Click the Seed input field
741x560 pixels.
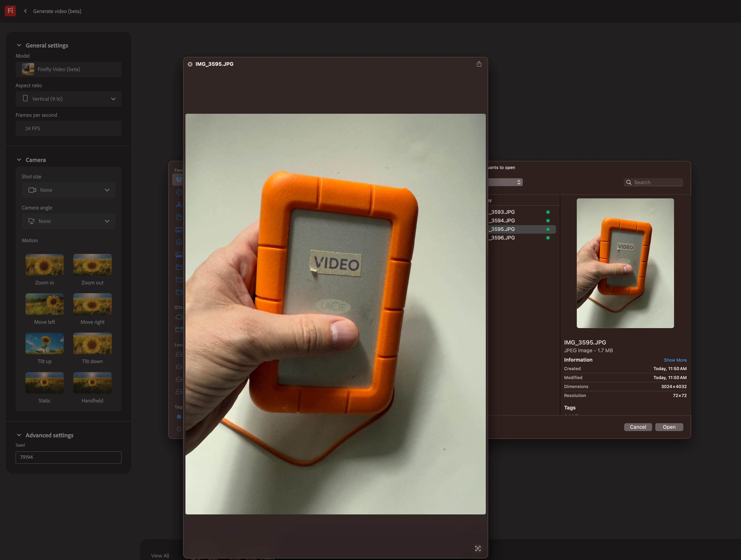tap(68, 457)
